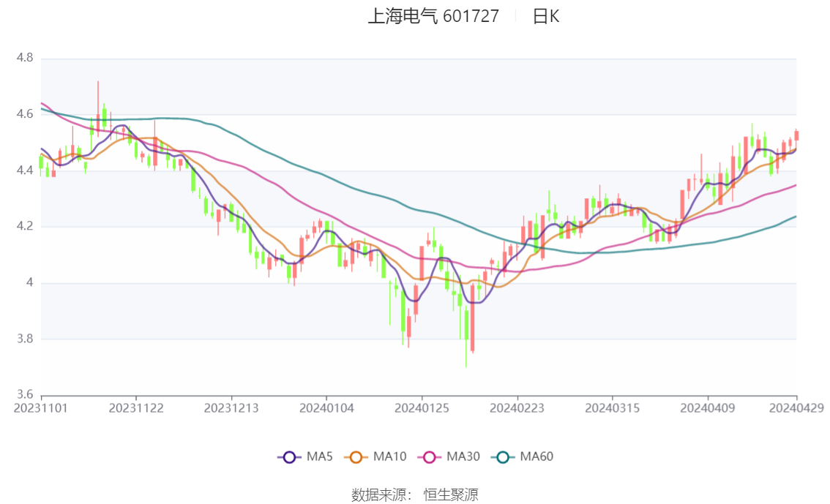Click the x-axis date 20231213
Screen dimensions: 830x504
pos(231,408)
